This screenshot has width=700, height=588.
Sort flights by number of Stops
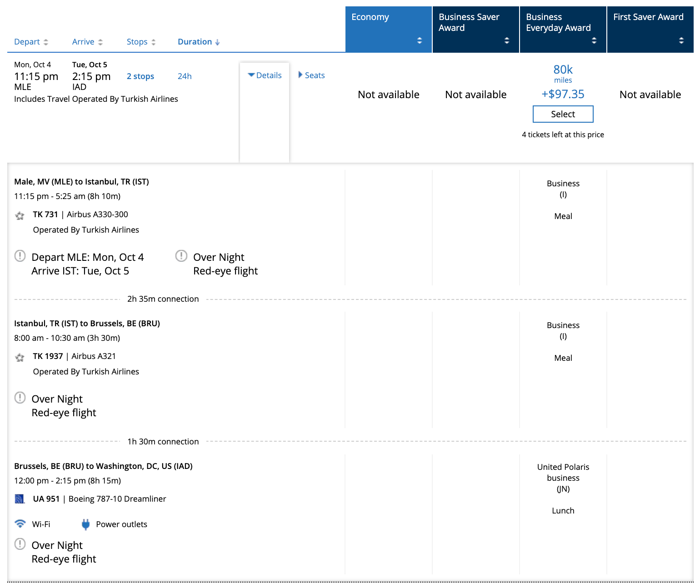pyautogui.click(x=141, y=42)
